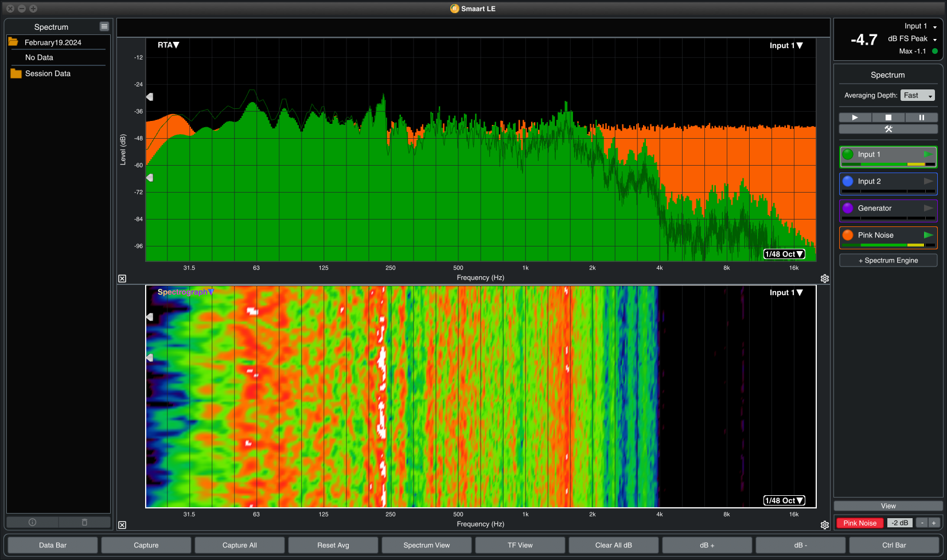Start all measurements with play button

pyautogui.click(x=855, y=118)
